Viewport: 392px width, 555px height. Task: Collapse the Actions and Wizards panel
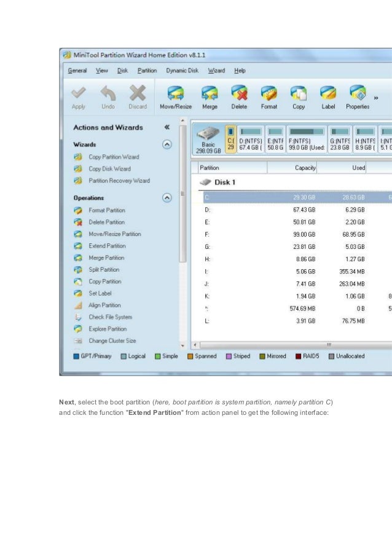click(167, 127)
